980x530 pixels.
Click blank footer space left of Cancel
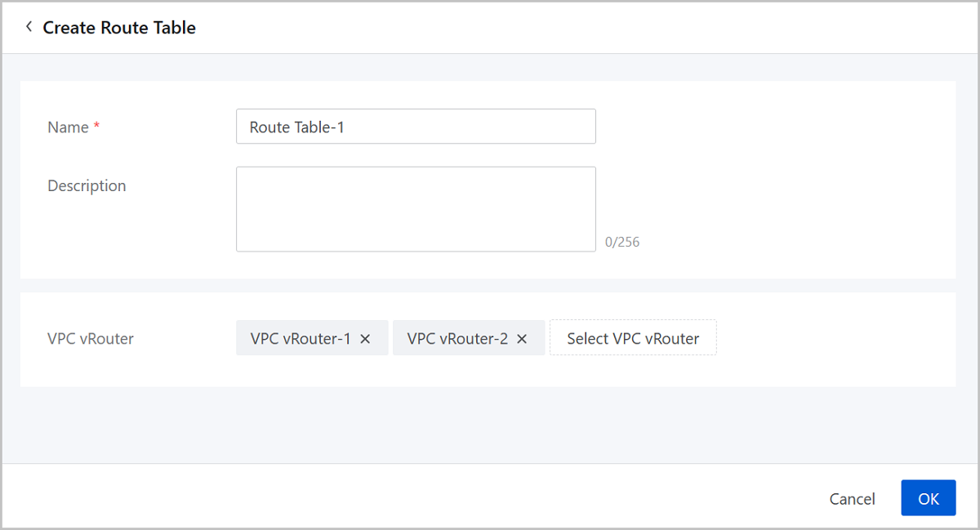coord(408,498)
